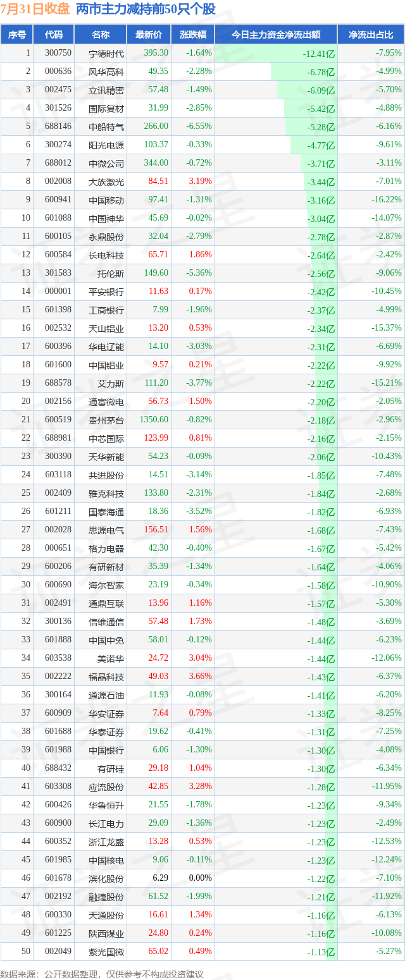Select the 代码 column header
Image resolution: width=405 pixels, height=980 pixels.
coord(54,35)
